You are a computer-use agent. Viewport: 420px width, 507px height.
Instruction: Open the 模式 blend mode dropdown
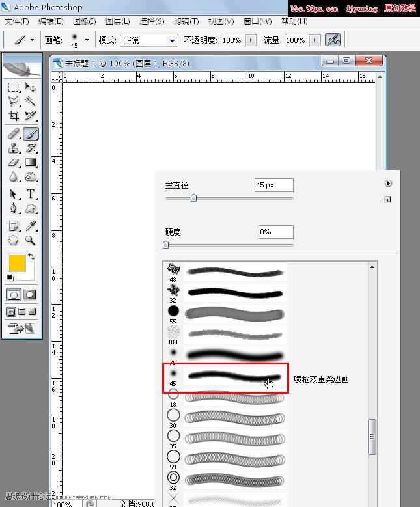click(x=172, y=41)
